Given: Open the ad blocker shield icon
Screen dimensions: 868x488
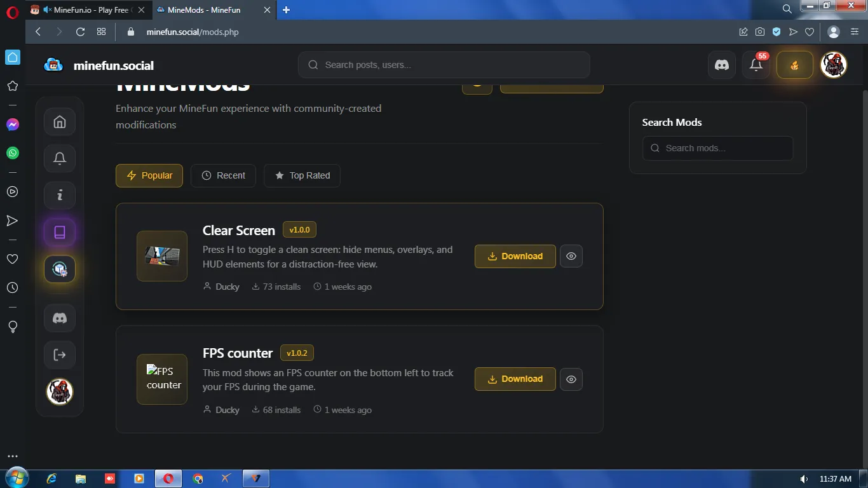Looking at the screenshot, I should (x=776, y=32).
